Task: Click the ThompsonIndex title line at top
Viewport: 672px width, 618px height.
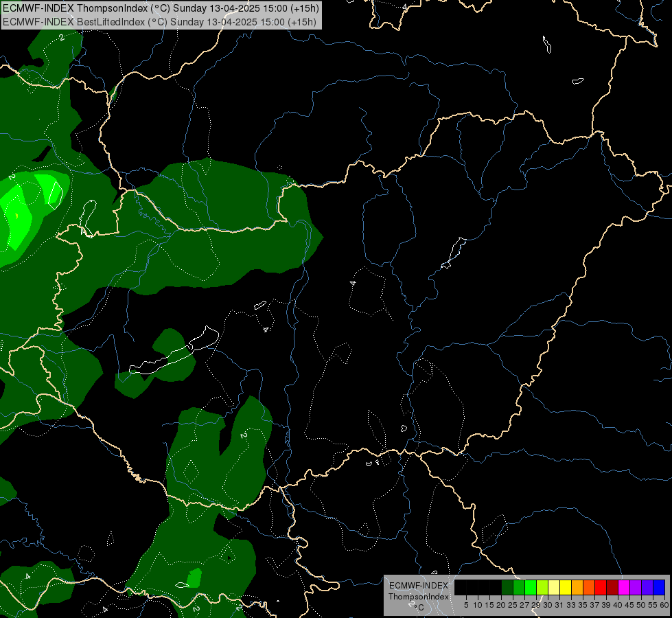Action: tap(161, 8)
